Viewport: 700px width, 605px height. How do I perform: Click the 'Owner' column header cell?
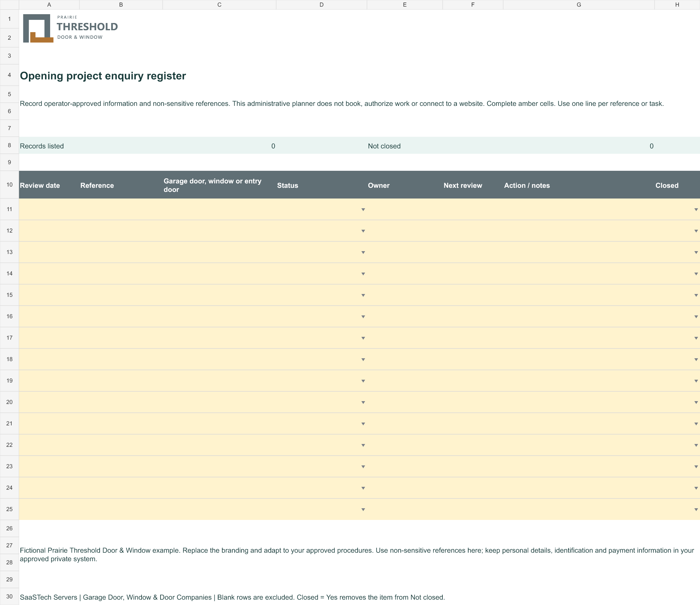(x=405, y=185)
